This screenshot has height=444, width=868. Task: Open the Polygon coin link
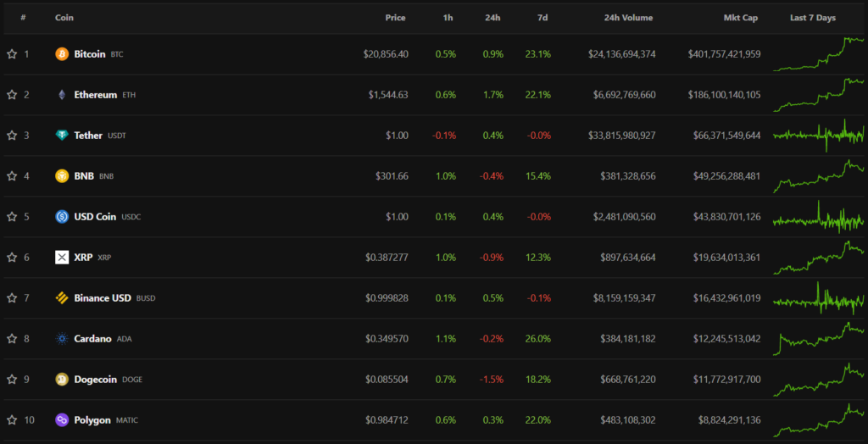(92, 420)
